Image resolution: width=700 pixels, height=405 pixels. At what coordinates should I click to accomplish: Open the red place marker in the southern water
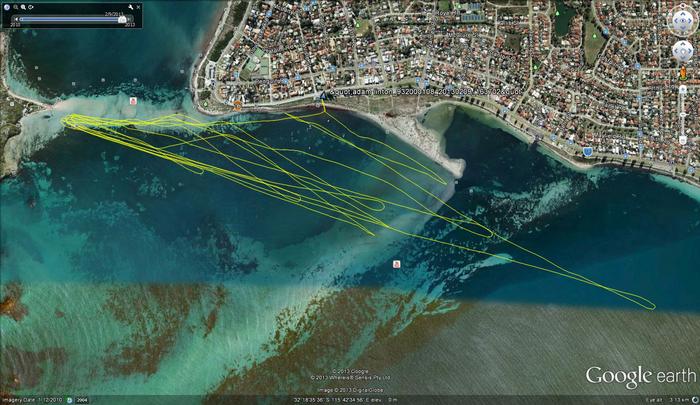point(397,264)
